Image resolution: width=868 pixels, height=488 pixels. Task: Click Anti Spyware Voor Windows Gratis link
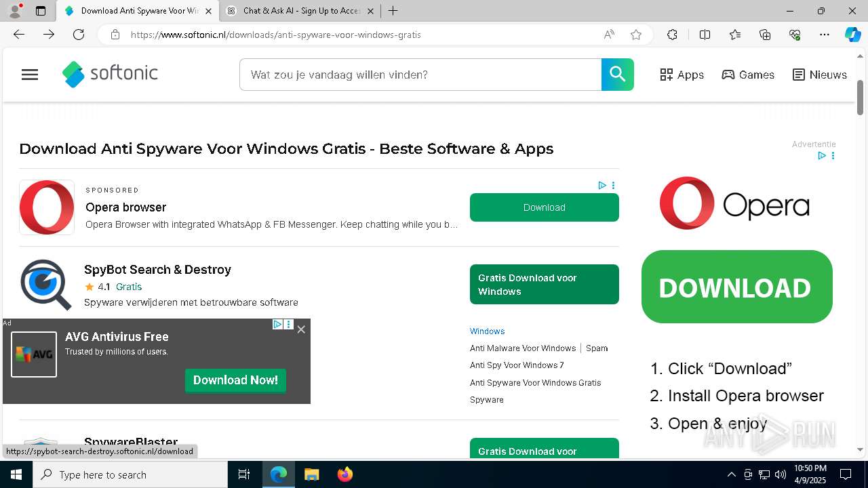click(536, 383)
